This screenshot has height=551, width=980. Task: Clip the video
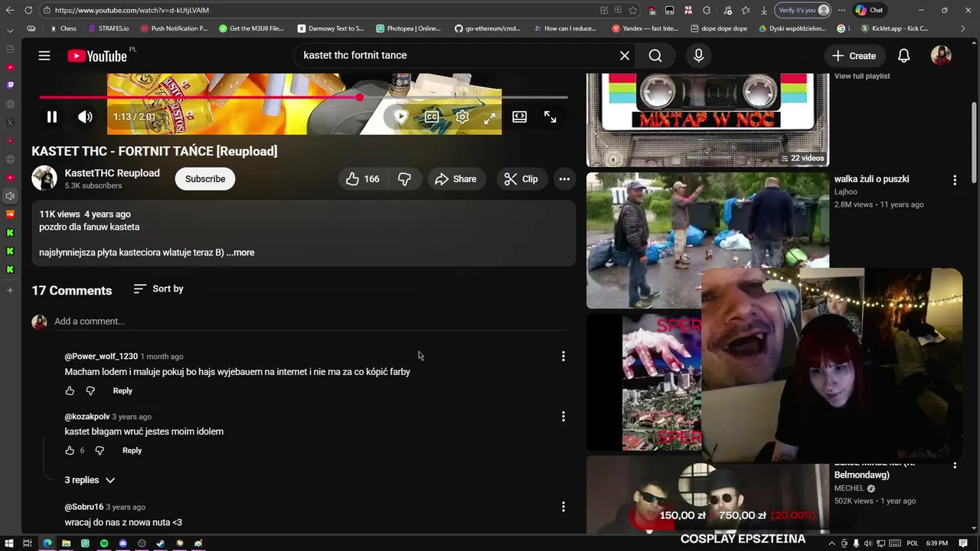(x=521, y=179)
